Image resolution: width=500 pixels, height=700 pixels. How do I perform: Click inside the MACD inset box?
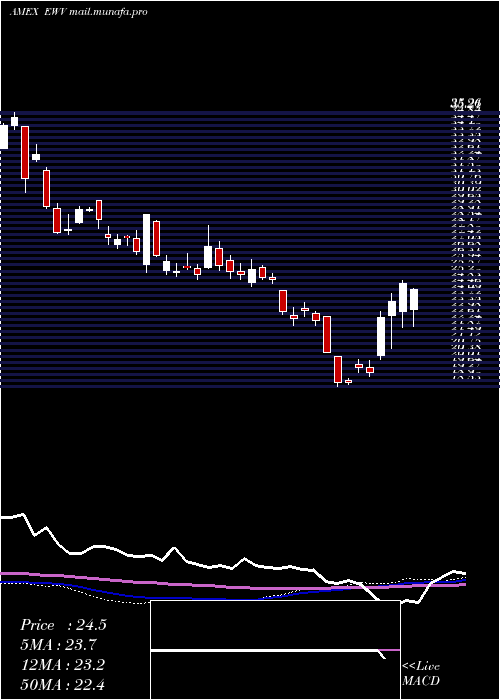click(x=275, y=650)
